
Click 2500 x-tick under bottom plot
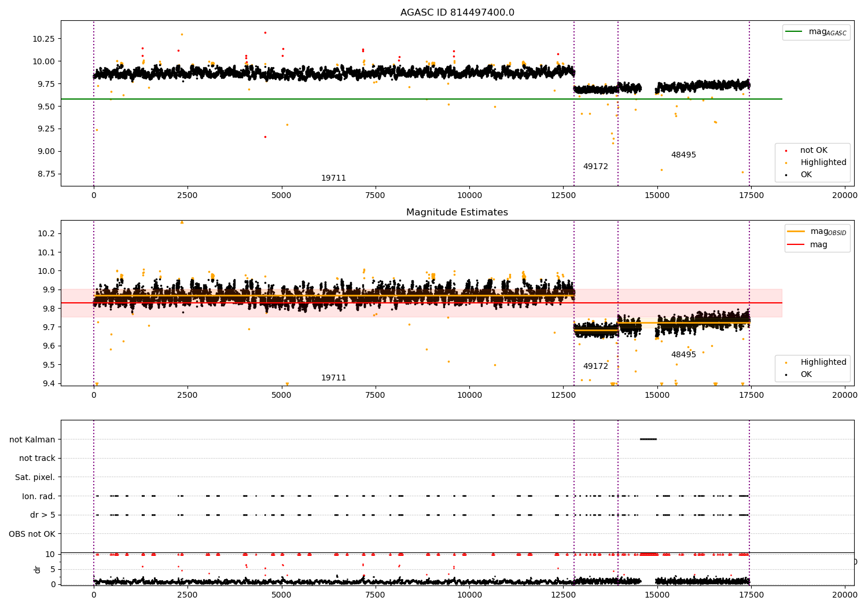click(x=187, y=595)
